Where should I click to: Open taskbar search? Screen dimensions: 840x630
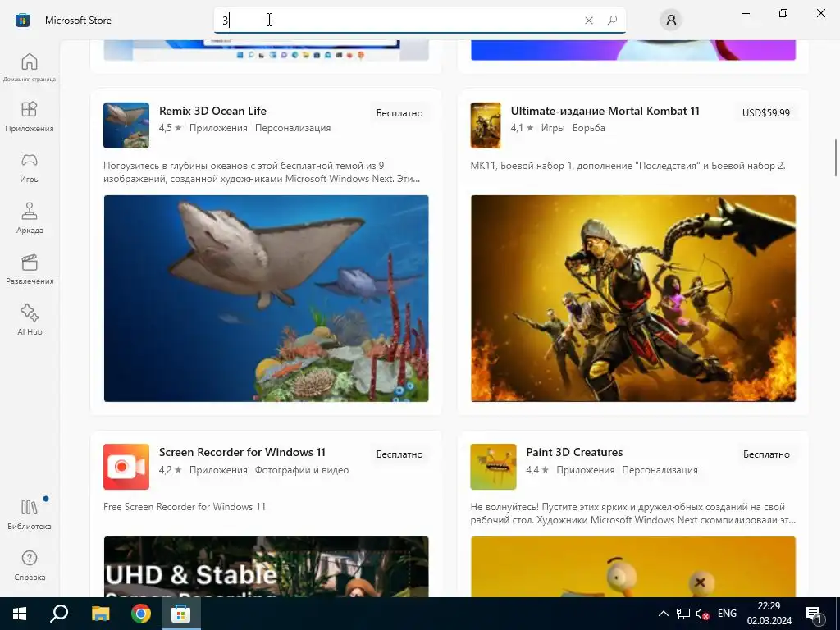[x=59, y=614]
